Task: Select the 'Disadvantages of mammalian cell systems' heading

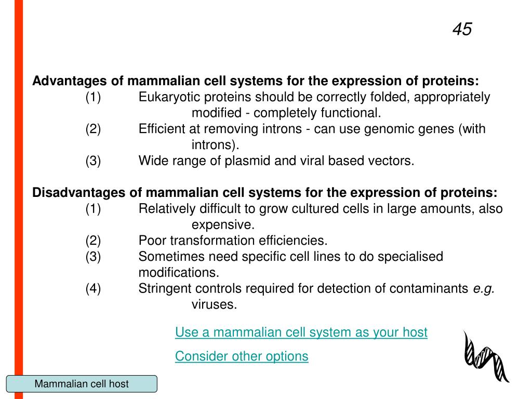Action: pyautogui.click(x=264, y=192)
